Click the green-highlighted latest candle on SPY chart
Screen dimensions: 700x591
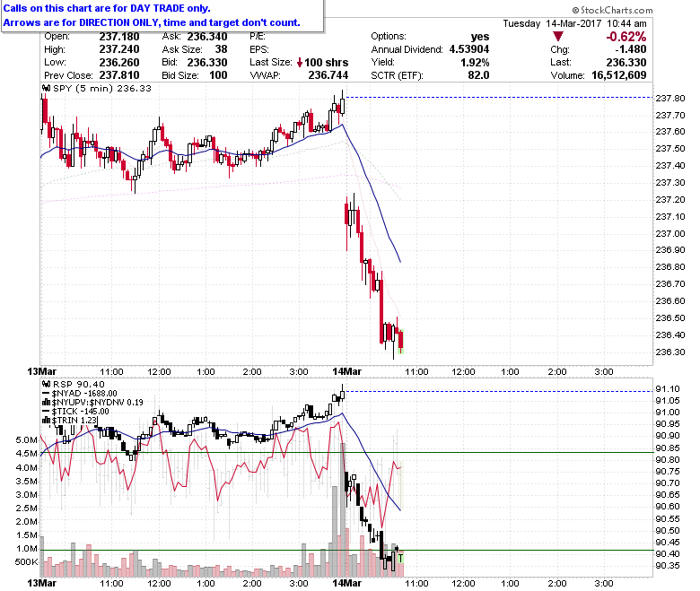[x=401, y=342]
